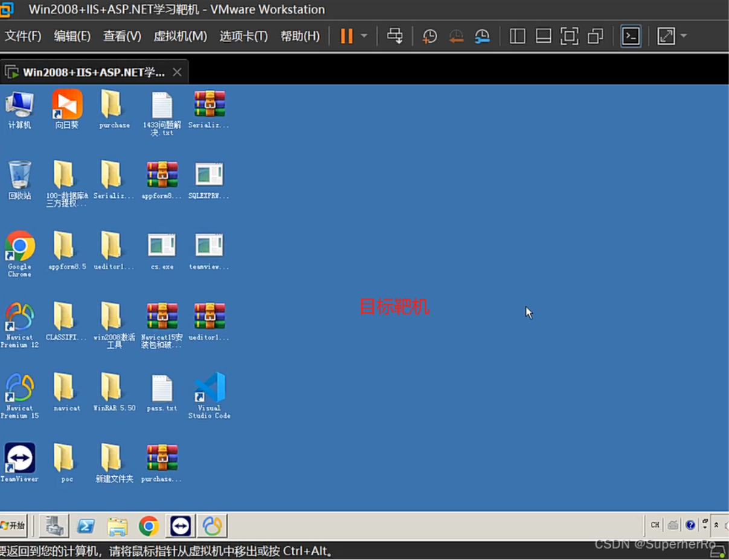Screen dimensions: 729x560
Task: Select the 1433问题解决.txt file
Action: (162, 113)
